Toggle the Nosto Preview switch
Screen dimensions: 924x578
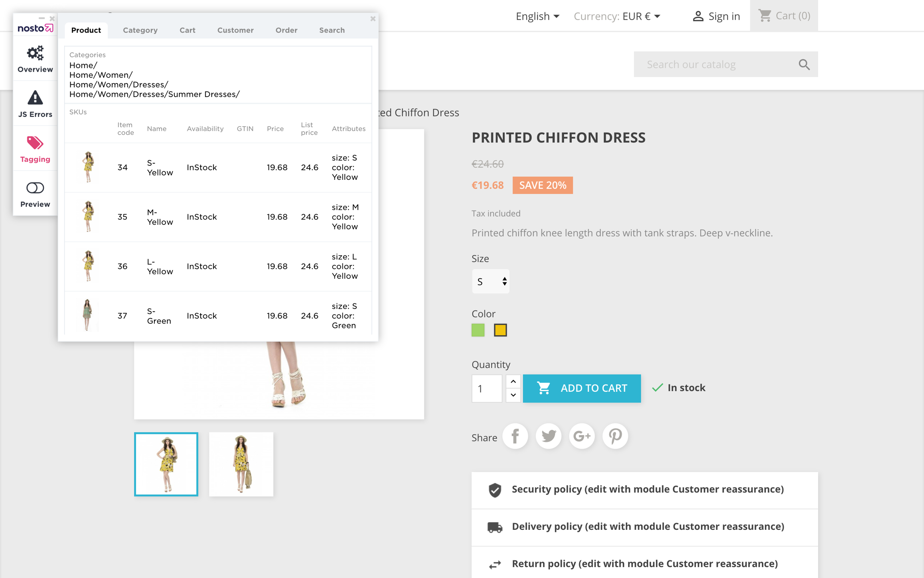35,188
